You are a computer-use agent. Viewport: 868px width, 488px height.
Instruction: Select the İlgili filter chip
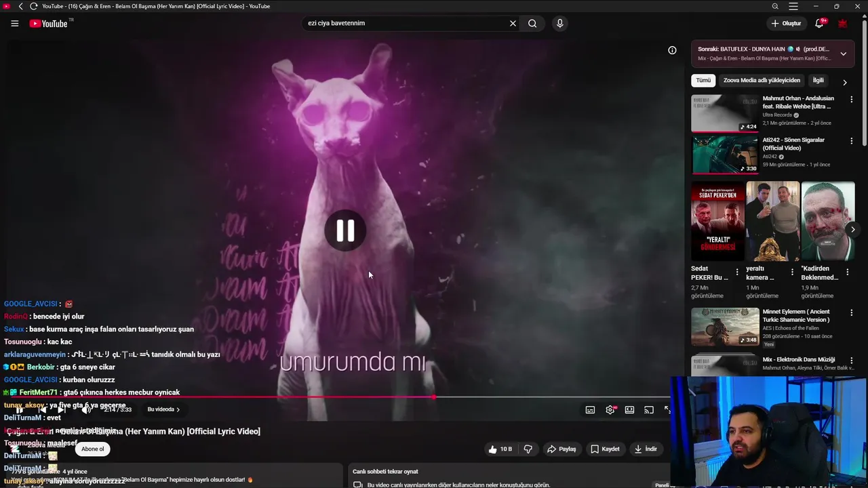818,80
